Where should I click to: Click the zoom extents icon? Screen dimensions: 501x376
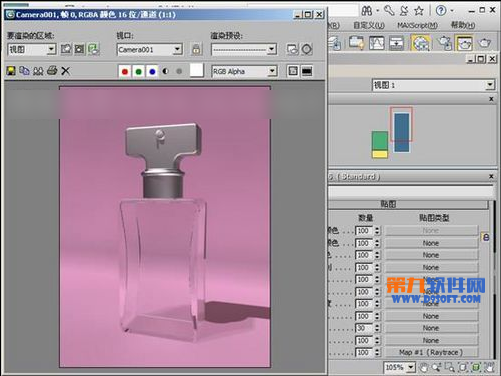463,367
